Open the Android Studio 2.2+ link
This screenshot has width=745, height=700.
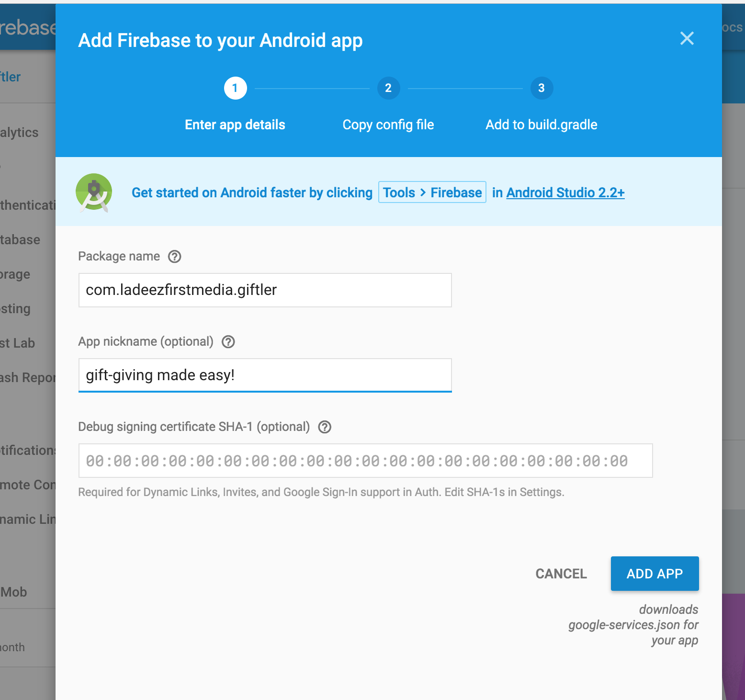pos(565,192)
